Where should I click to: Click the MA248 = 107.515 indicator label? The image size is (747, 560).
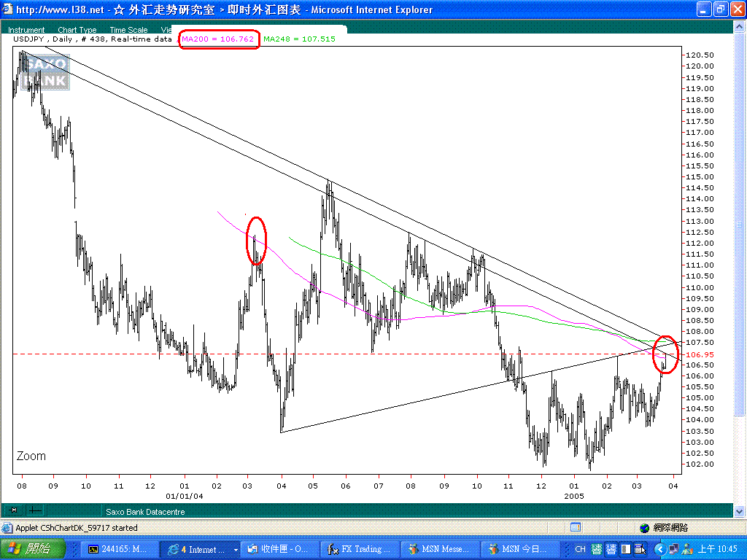[299, 39]
